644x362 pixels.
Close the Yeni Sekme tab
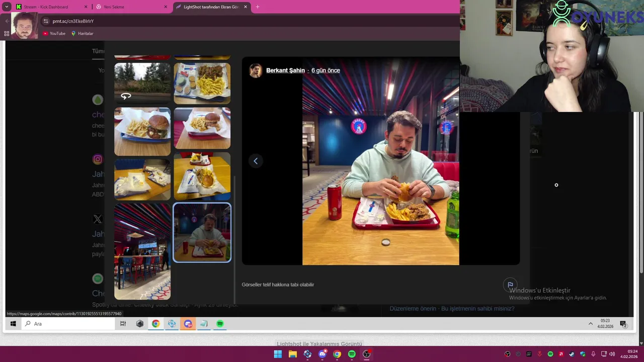click(166, 7)
